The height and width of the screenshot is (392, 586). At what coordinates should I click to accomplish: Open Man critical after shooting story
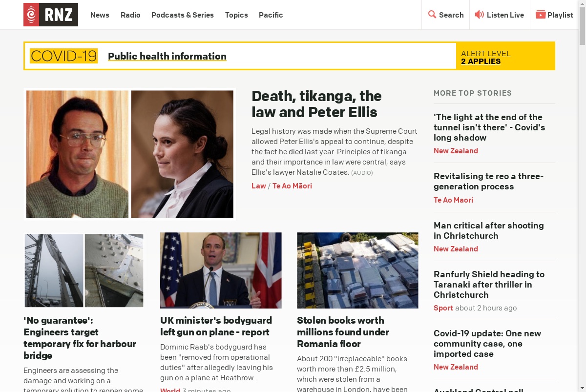point(489,230)
